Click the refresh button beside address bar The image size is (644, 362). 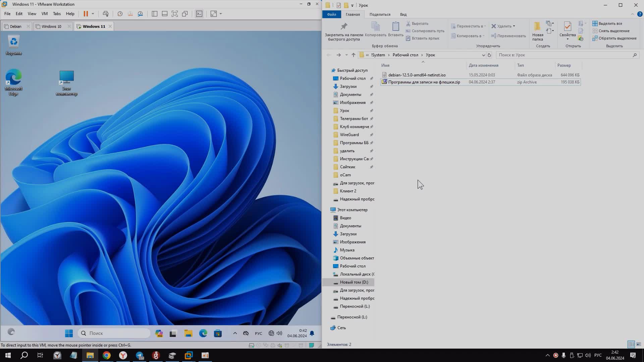(x=489, y=55)
